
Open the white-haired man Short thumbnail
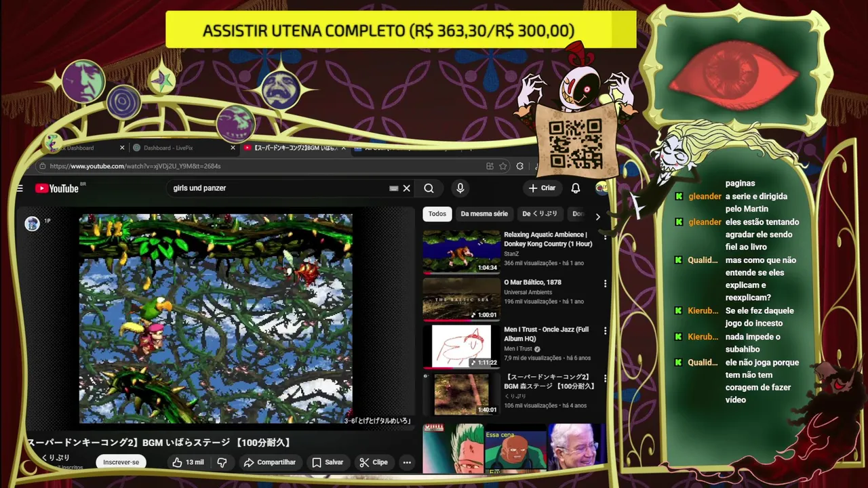pyautogui.click(x=576, y=448)
